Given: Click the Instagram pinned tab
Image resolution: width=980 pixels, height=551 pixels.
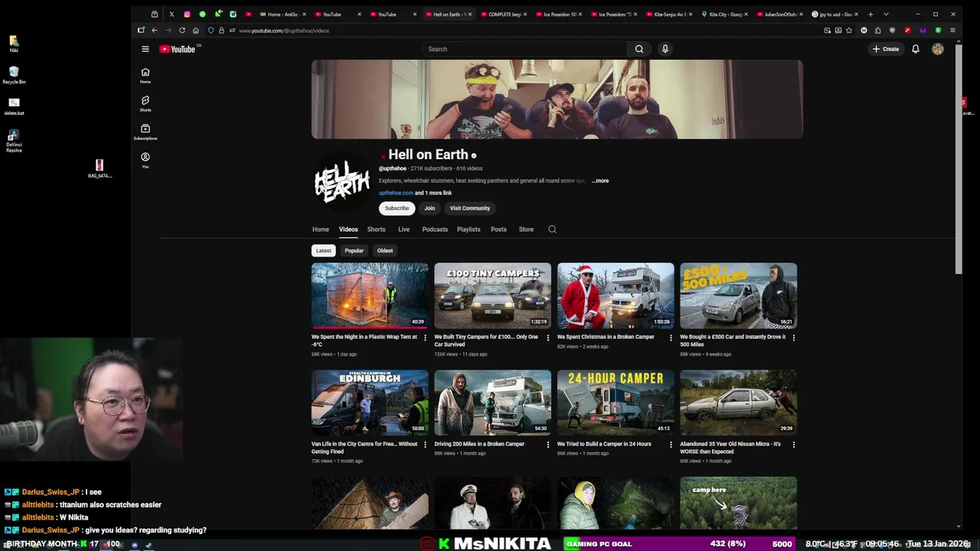Looking at the screenshot, I should tap(187, 14).
